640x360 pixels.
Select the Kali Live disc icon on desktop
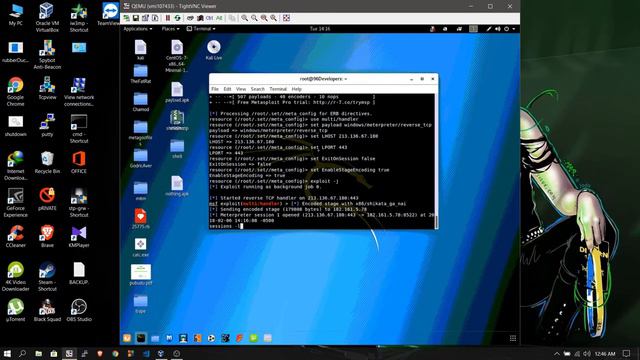coord(213,50)
